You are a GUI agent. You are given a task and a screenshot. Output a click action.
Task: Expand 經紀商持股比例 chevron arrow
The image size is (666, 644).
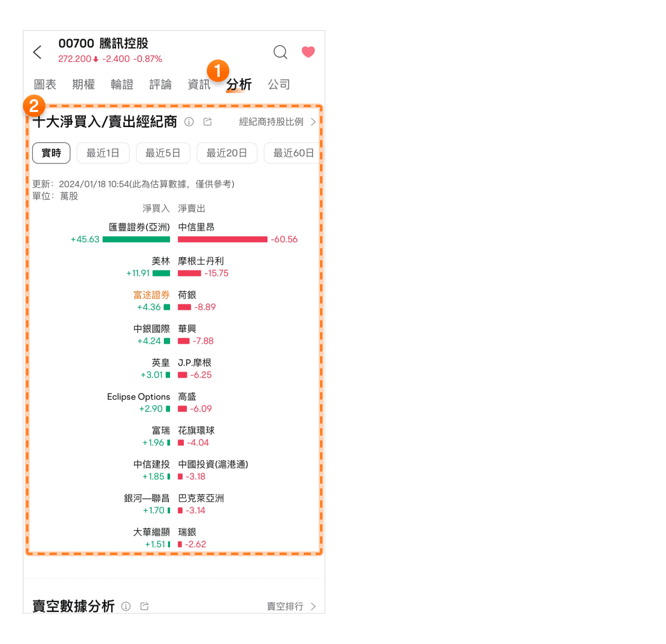pos(313,122)
